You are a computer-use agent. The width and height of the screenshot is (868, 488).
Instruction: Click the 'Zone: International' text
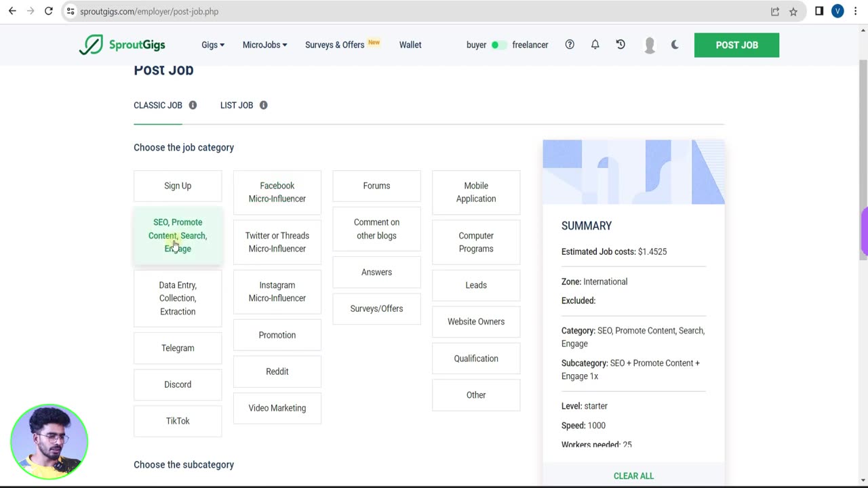pos(594,281)
